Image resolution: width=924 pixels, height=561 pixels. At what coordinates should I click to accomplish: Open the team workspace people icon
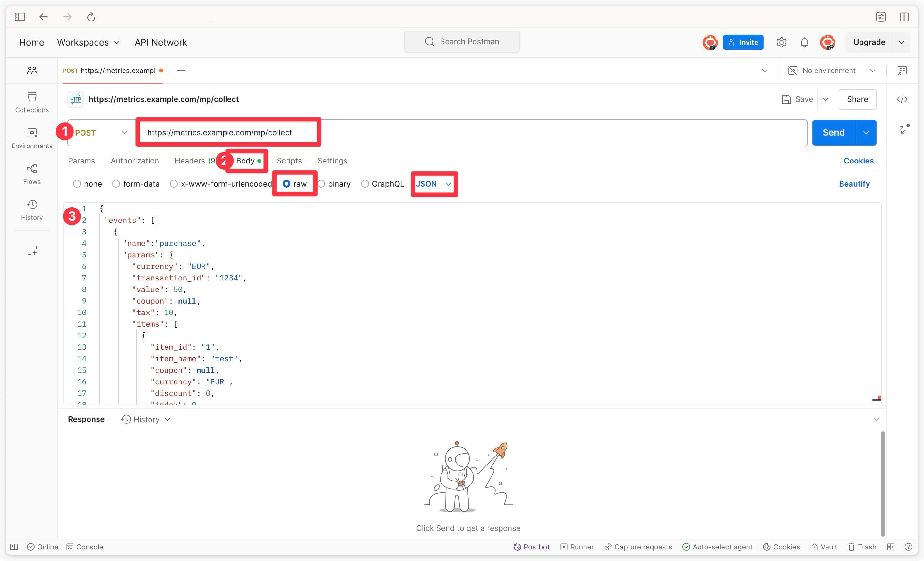32,71
